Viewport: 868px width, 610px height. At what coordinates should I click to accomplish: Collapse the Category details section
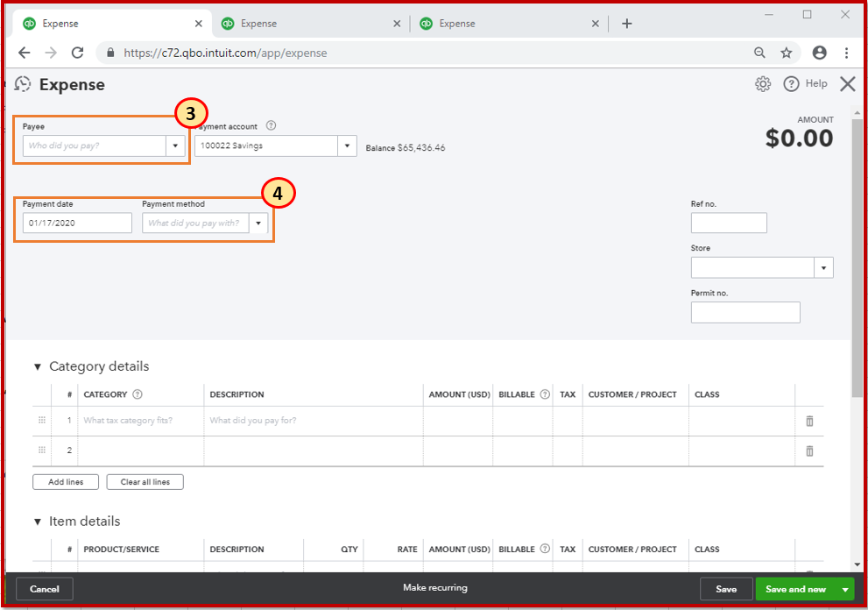[x=38, y=366]
